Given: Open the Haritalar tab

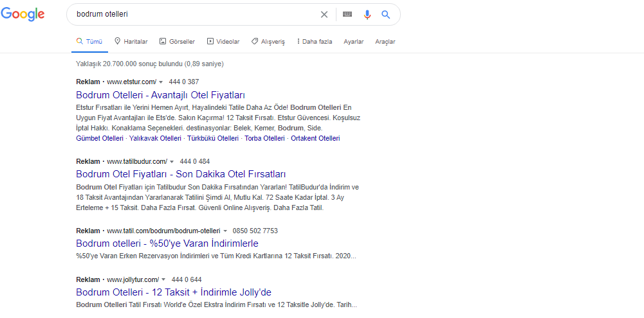Looking at the screenshot, I should coord(131,42).
